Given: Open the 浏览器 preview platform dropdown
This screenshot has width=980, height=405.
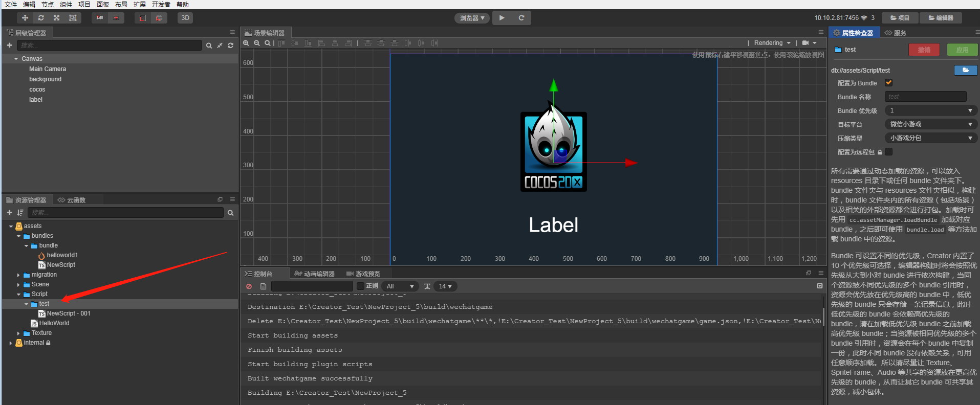Looking at the screenshot, I should tap(472, 18).
